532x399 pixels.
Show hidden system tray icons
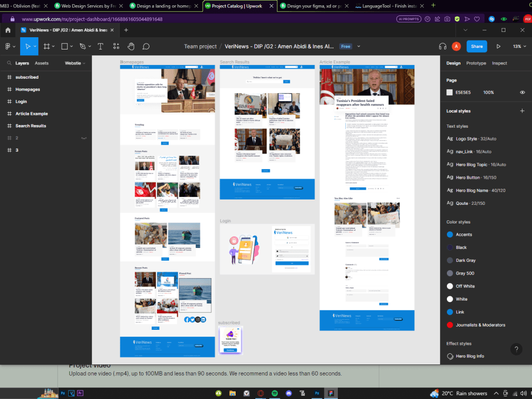(496, 393)
